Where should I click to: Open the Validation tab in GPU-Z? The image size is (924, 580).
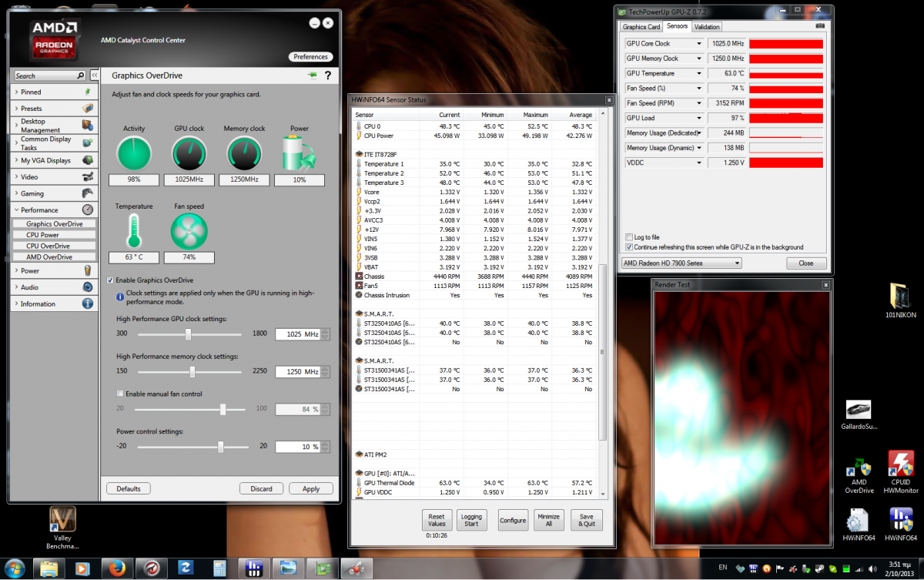tap(707, 27)
